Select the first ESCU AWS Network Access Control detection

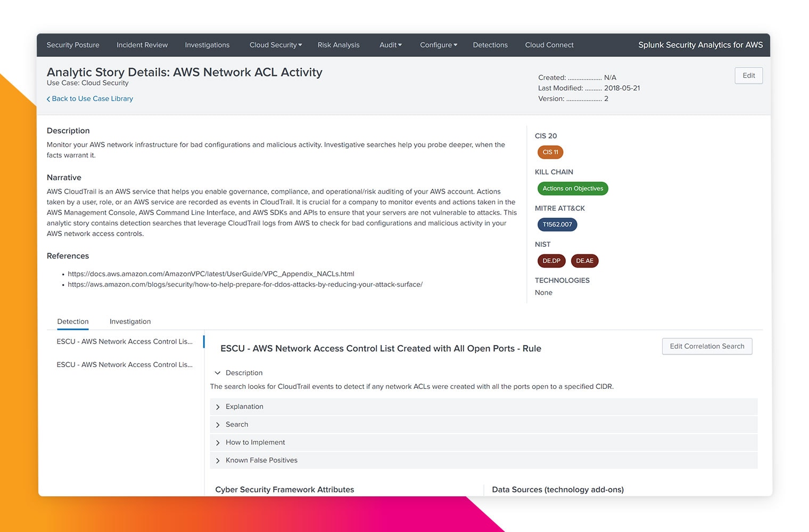point(125,342)
